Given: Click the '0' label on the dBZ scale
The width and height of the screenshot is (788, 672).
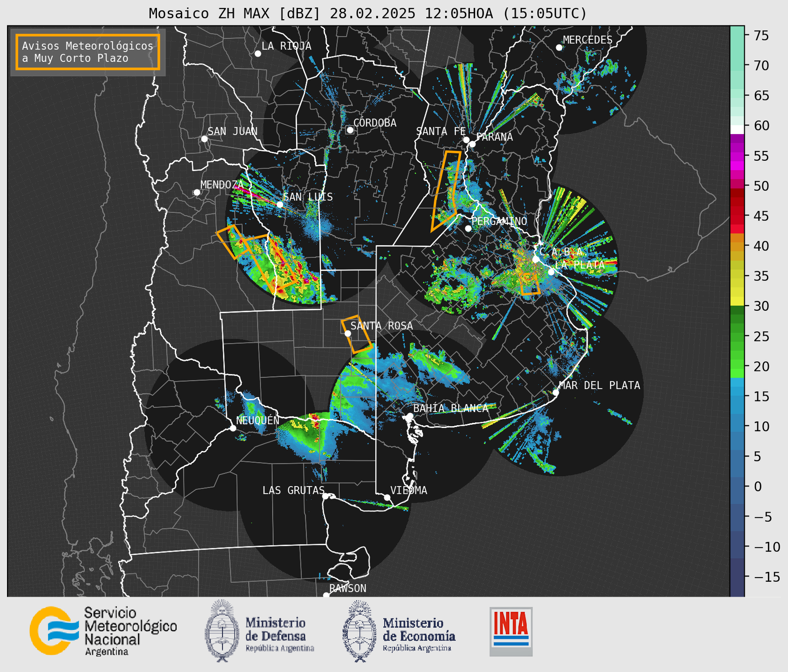Looking at the screenshot, I should (x=757, y=487).
